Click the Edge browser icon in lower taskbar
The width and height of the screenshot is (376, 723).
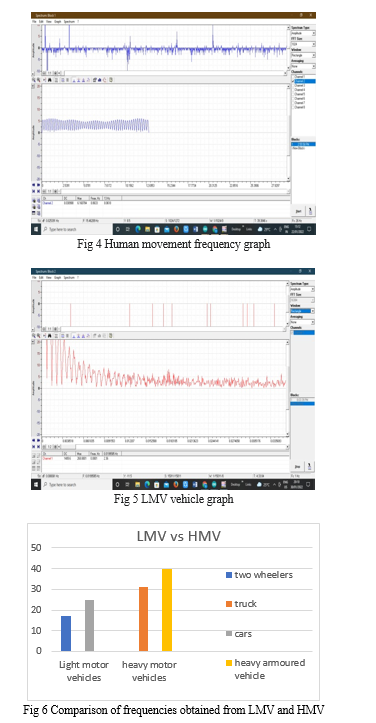pyautogui.click(x=147, y=485)
